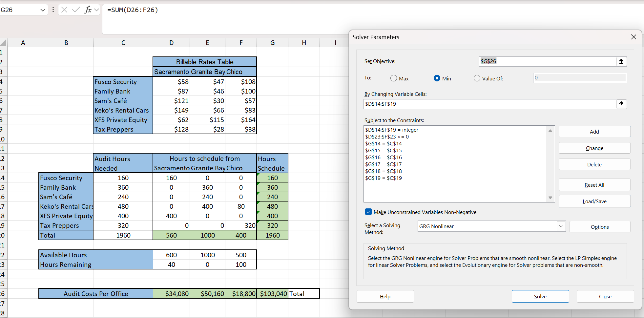Click Chico audit cost $18,800
The height and width of the screenshot is (318, 644).
(241, 294)
